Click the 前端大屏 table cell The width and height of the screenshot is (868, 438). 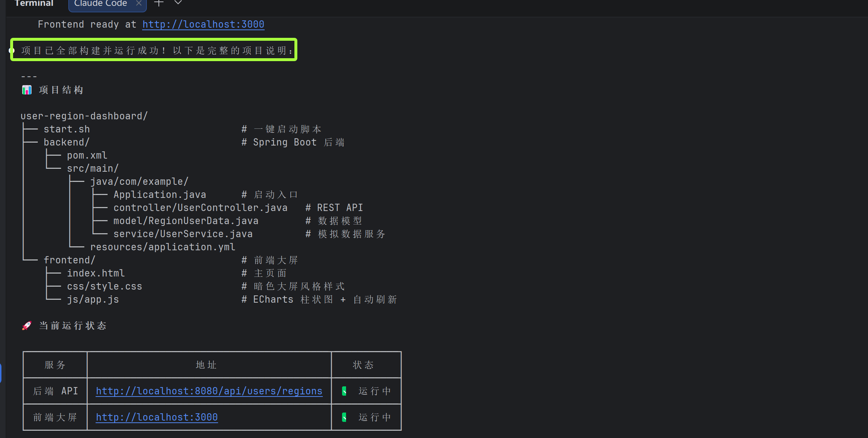tap(55, 417)
